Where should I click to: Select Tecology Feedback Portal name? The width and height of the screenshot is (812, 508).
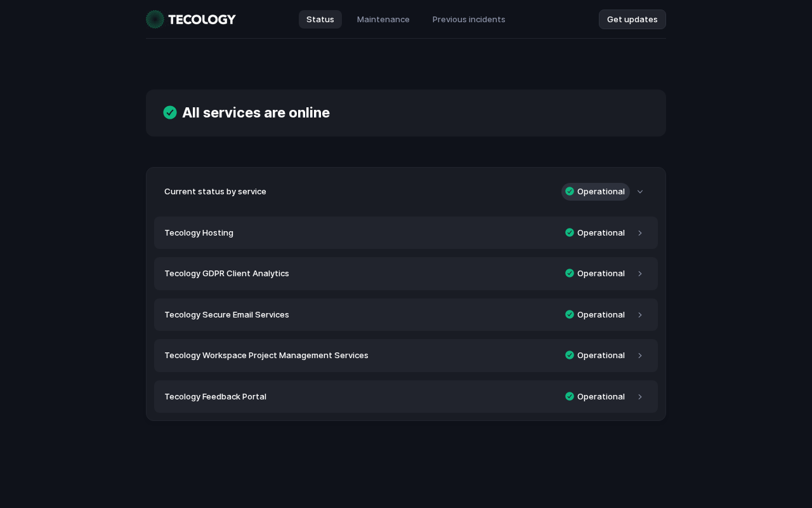click(x=215, y=397)
